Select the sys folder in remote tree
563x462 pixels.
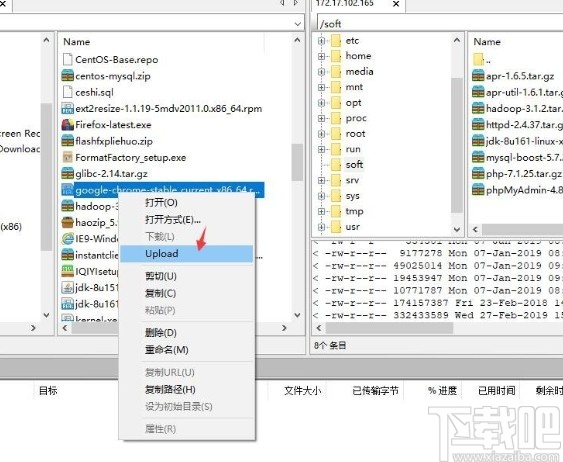[352, 196]
